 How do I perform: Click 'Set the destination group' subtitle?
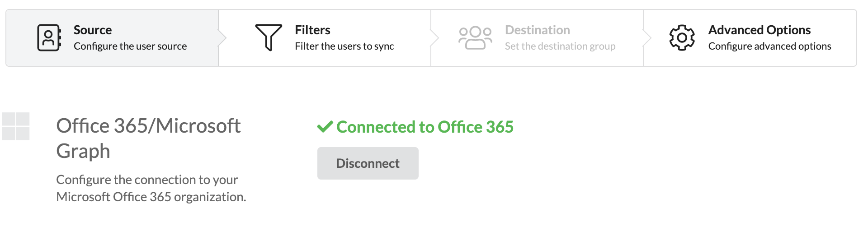pyautogui.click(x=560, y=46)
